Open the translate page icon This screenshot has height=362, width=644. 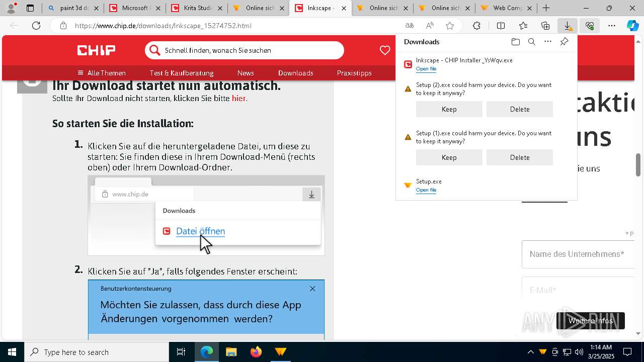[x=410, y=26]
